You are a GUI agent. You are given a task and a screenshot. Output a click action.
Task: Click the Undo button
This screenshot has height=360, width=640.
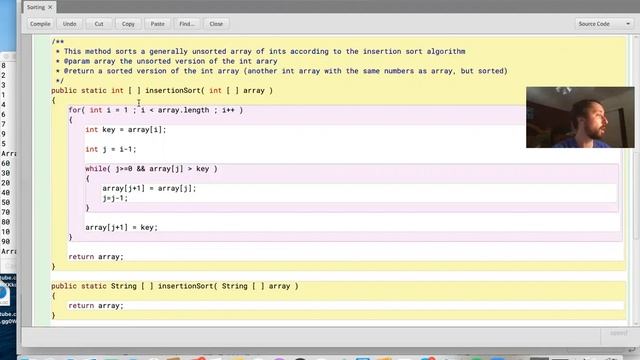click(x=69, y=24)
